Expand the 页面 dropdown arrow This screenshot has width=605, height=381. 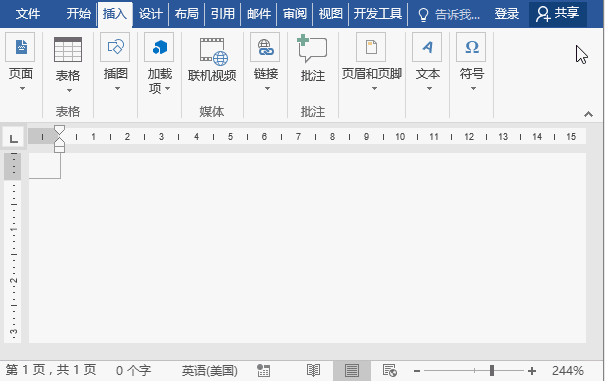(x=22, y=89)
